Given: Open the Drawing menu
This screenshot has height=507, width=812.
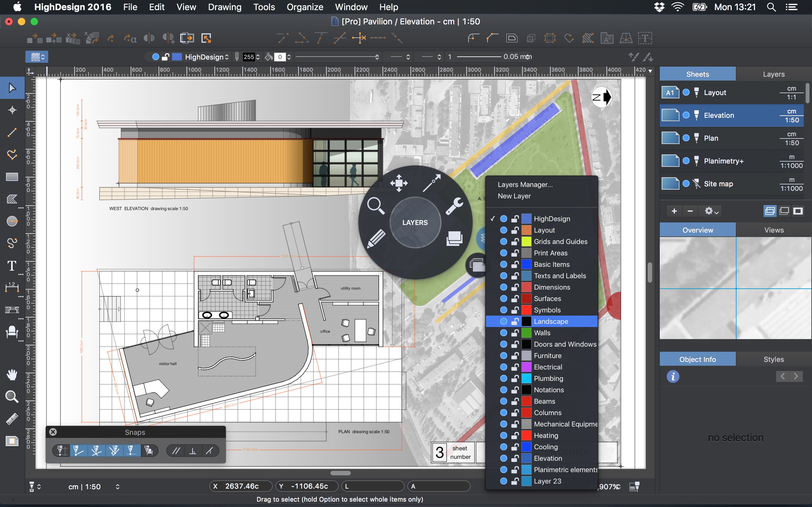Looking at the screenshot, I should click(x=225, y=7).
